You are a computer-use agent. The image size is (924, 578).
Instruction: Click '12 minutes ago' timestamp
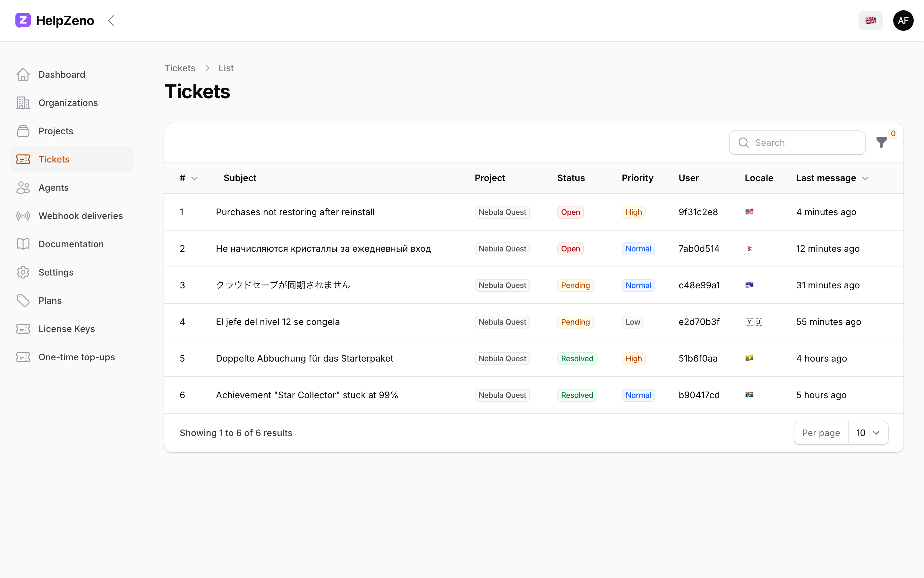tap(828, 249)
